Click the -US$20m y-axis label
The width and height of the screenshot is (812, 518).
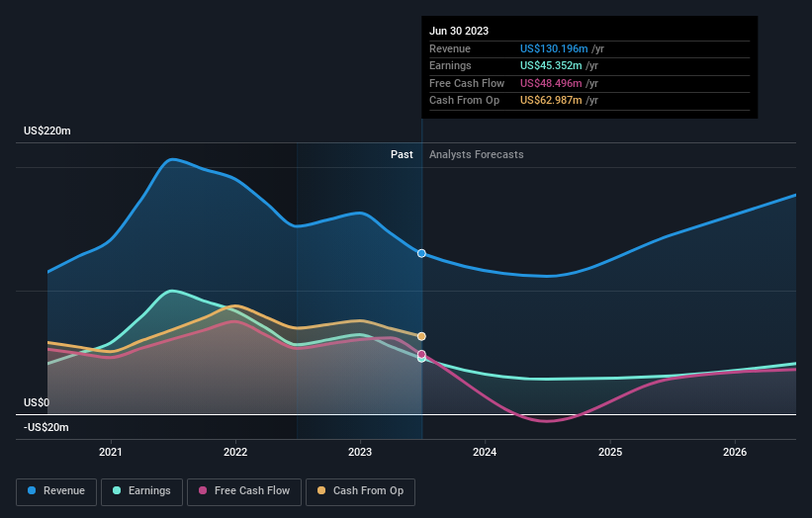tap(46, 427)
